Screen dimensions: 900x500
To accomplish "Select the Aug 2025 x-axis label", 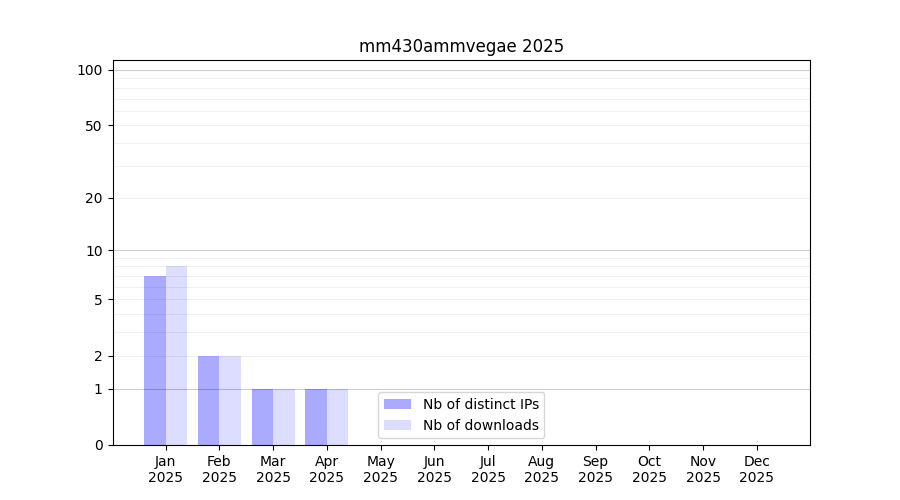I will point(541,469).
